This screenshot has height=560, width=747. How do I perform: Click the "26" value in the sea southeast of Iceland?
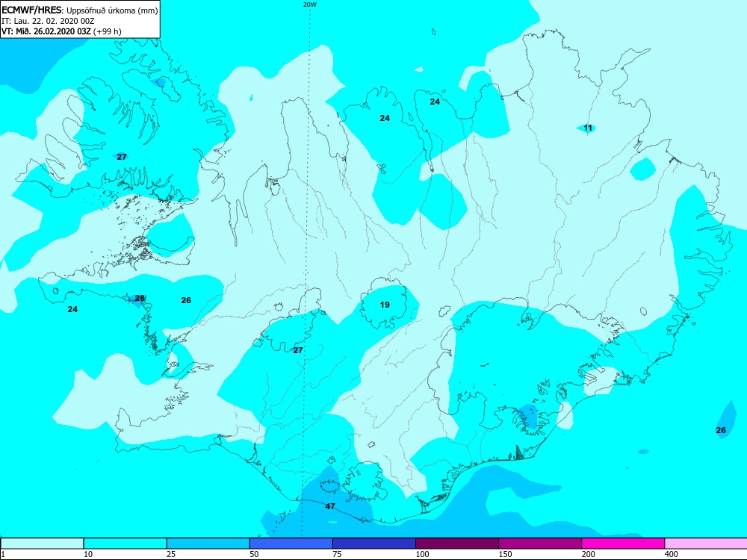click(721, 430)
